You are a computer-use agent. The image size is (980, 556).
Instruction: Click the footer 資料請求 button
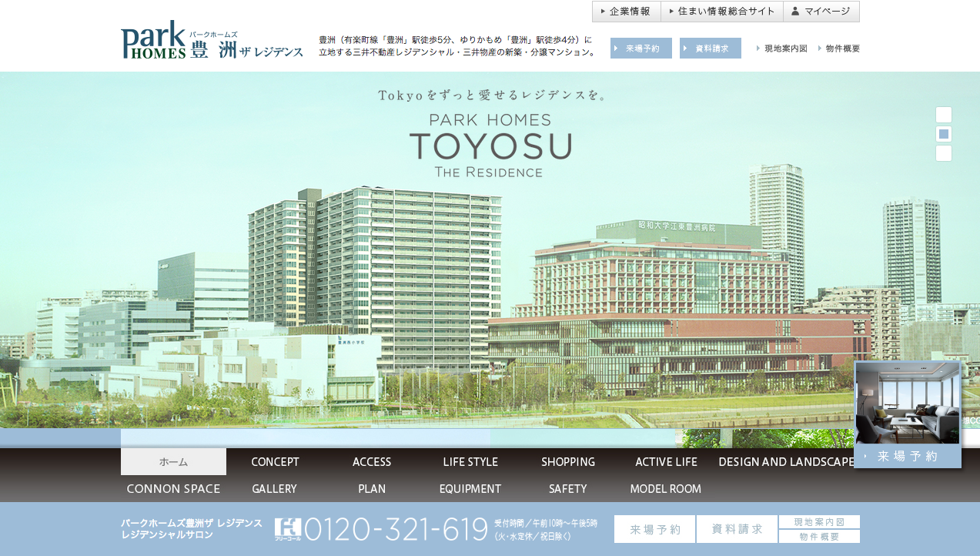[737, 529]
